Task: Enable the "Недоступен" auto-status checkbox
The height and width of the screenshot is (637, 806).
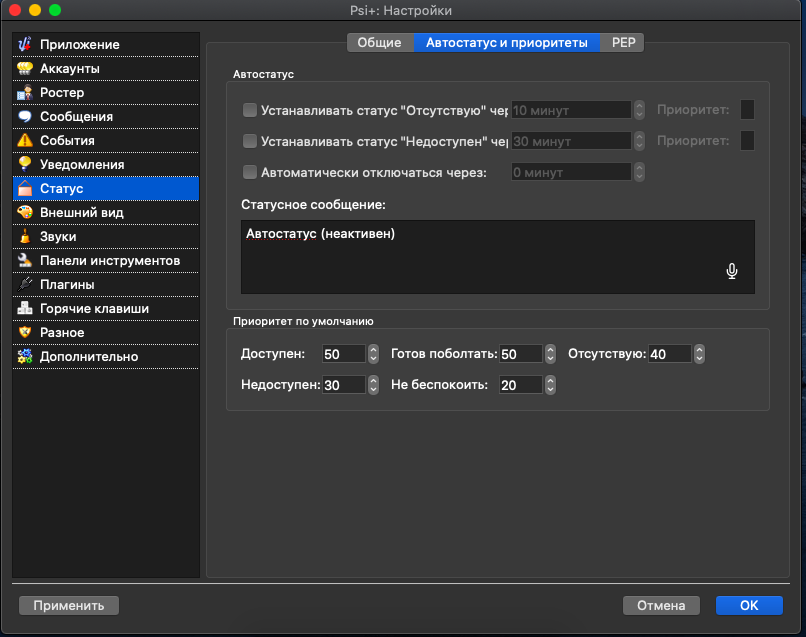Action: (250, 141)
